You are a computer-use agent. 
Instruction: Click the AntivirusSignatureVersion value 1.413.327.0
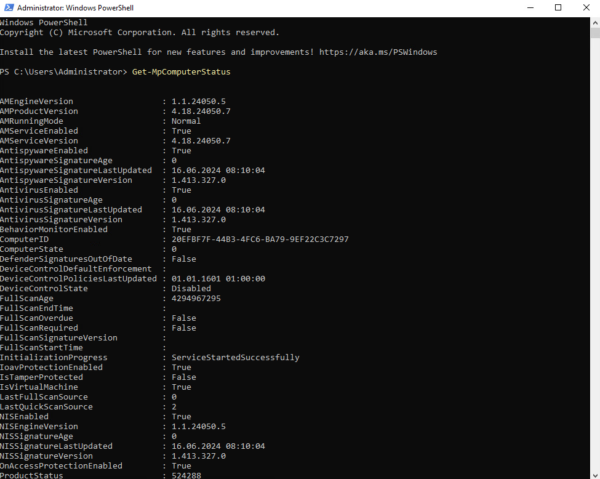(x=199, y=220)
